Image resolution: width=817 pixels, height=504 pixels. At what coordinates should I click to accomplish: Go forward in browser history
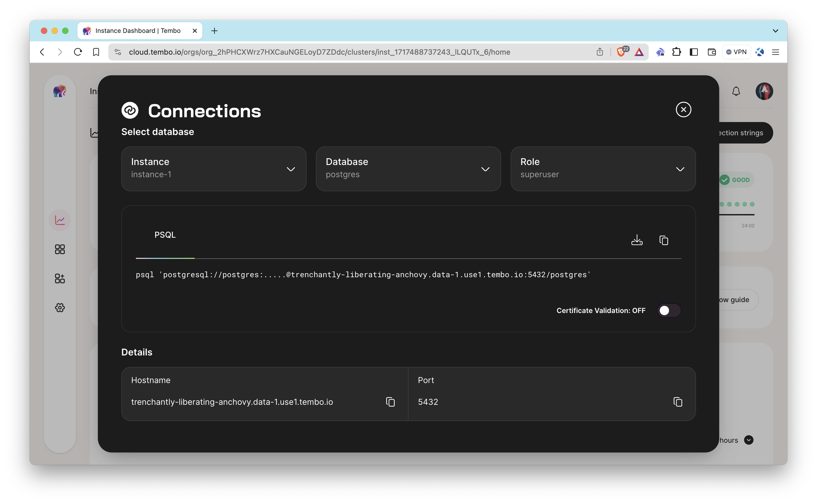click(x=60, y=52)
